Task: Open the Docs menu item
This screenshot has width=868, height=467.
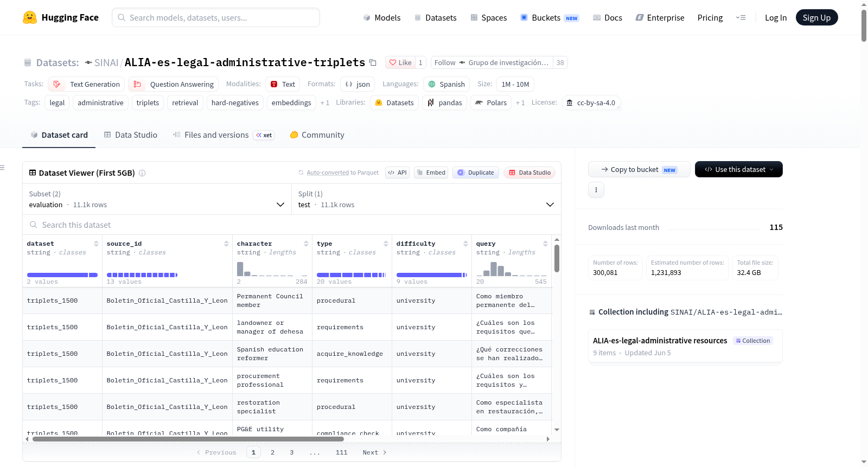Action: point(608,17)
